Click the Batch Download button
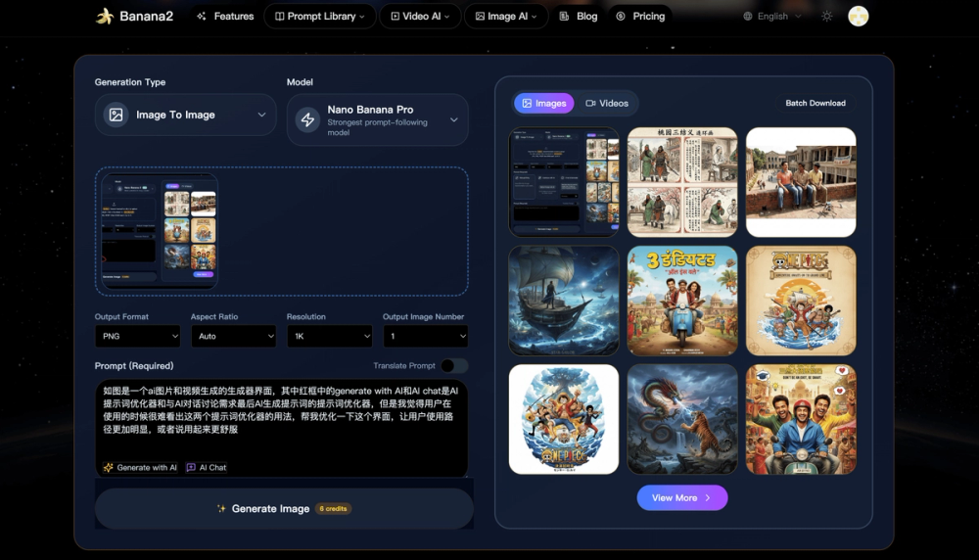 pyautogui.click(x=816, y=104)
